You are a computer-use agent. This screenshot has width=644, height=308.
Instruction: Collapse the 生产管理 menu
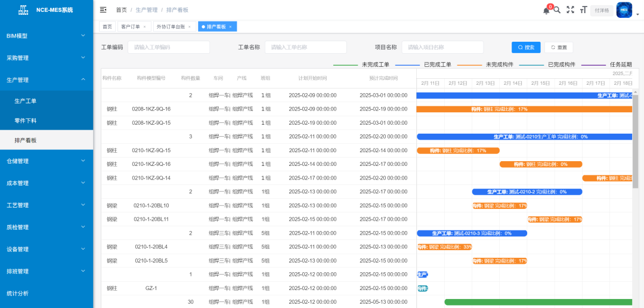pyautogui.click(x=47, y=80)
